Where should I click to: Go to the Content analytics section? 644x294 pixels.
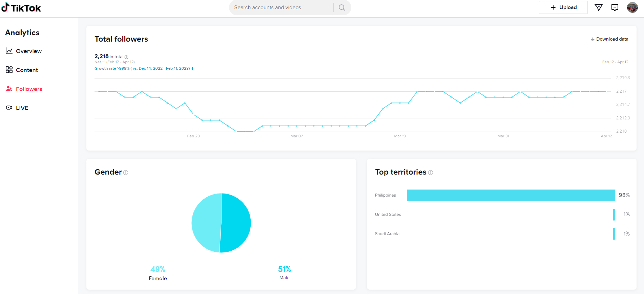pos(22,70)
